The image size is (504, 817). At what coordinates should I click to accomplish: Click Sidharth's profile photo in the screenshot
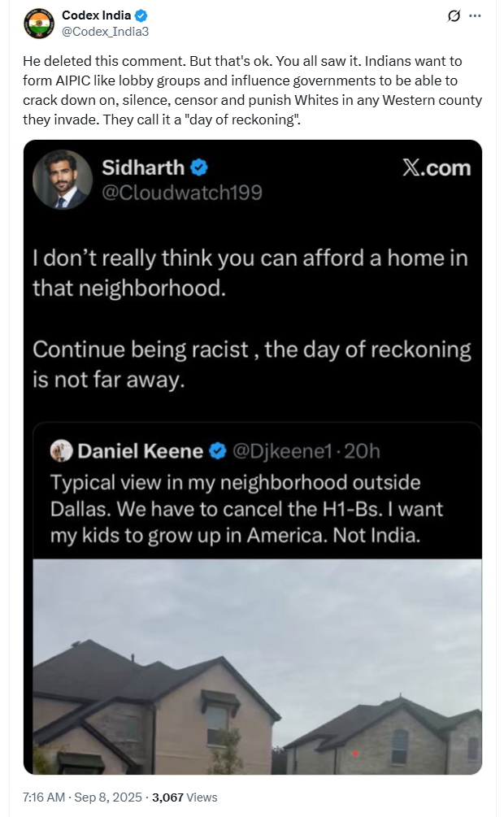click(62, 179)
